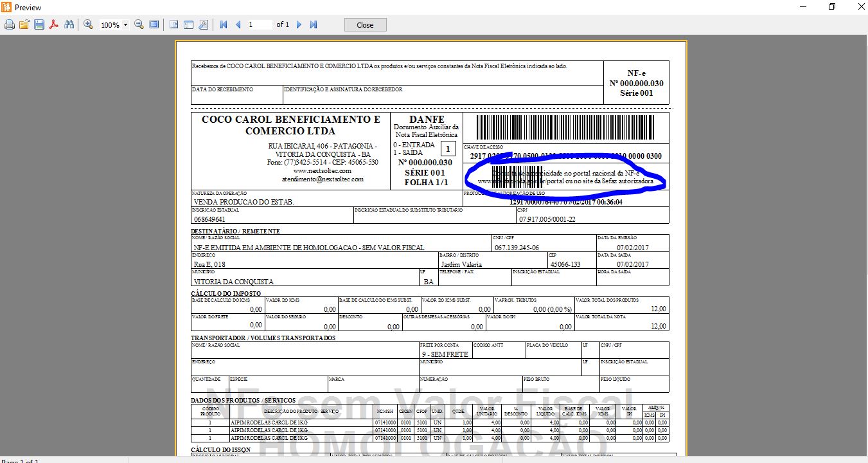Click the Print icon in toolbar

click(x=10, y=25)
